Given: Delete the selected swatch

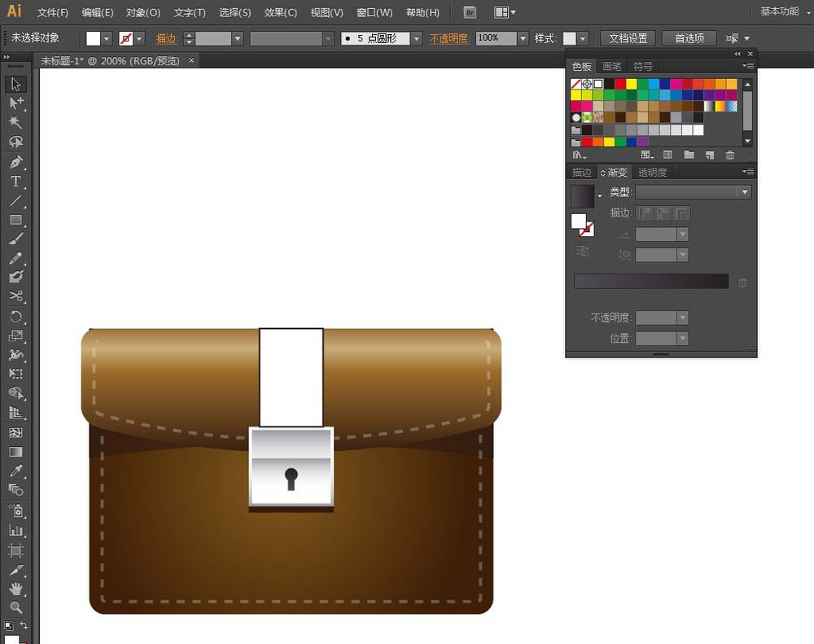Looking at the screenshot, I should [x=730, y=155].
